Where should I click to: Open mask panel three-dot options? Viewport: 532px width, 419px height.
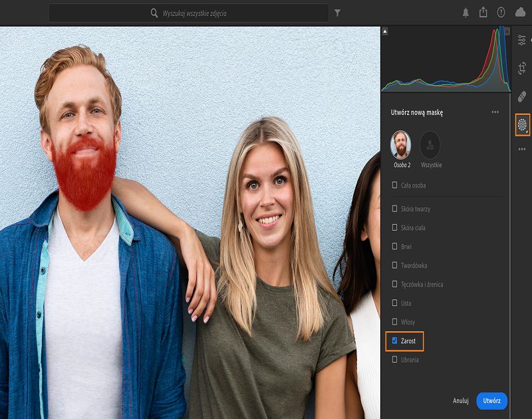click(x=495, y=112)
